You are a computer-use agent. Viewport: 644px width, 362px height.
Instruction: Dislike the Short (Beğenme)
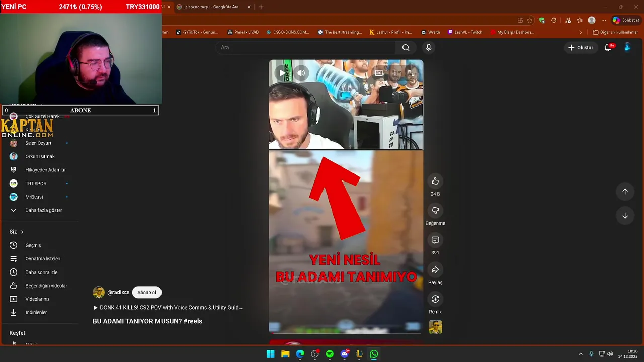coord(435,211)
